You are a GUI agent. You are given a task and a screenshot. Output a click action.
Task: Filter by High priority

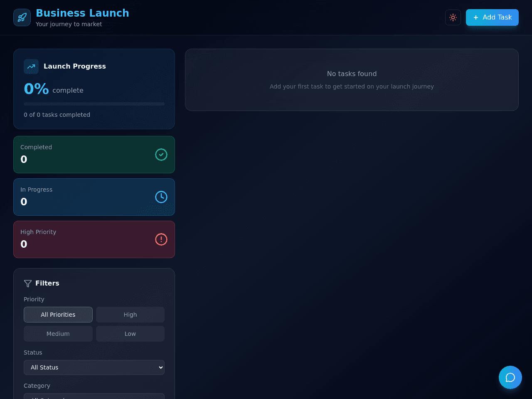130,315
